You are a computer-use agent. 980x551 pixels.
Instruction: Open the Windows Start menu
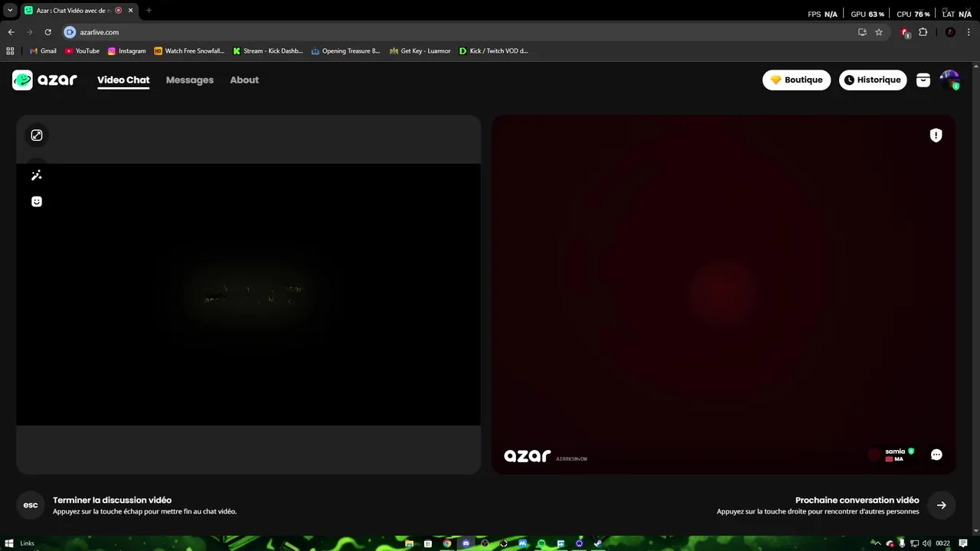tap(9, 543)
